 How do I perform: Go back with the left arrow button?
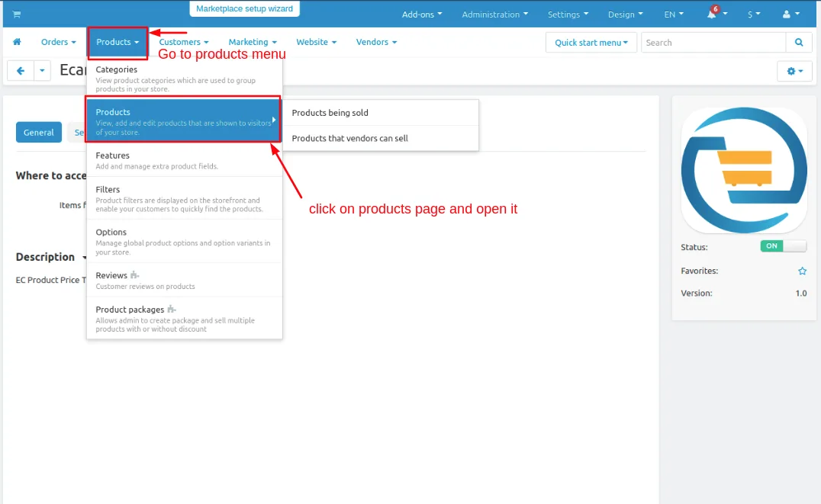tap(21, 71)
